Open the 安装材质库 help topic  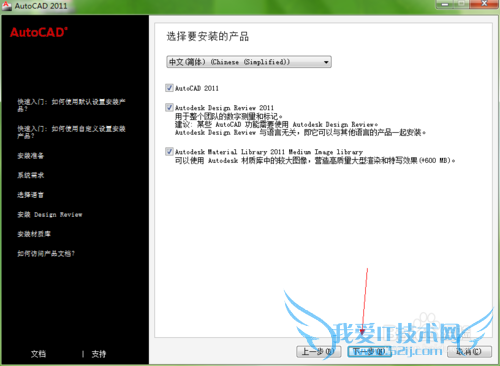34,234
